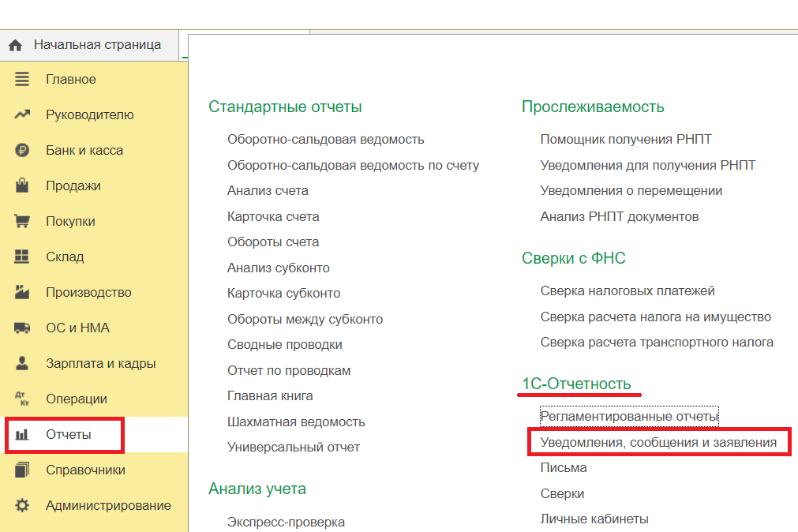Open the Сводные проводки report
798x532 pixels.
tap(285, 345)
